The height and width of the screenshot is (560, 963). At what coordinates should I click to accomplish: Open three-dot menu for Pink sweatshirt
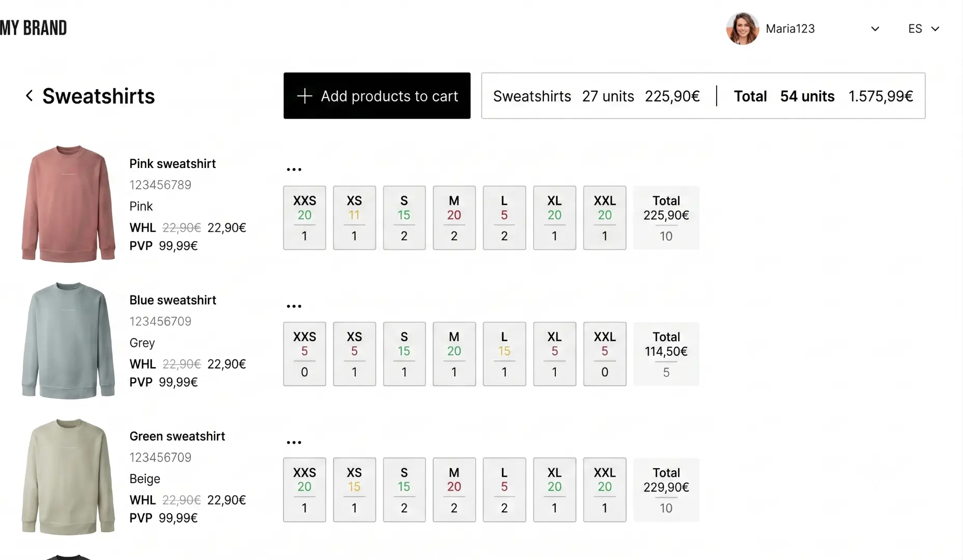tap(294, 170)
